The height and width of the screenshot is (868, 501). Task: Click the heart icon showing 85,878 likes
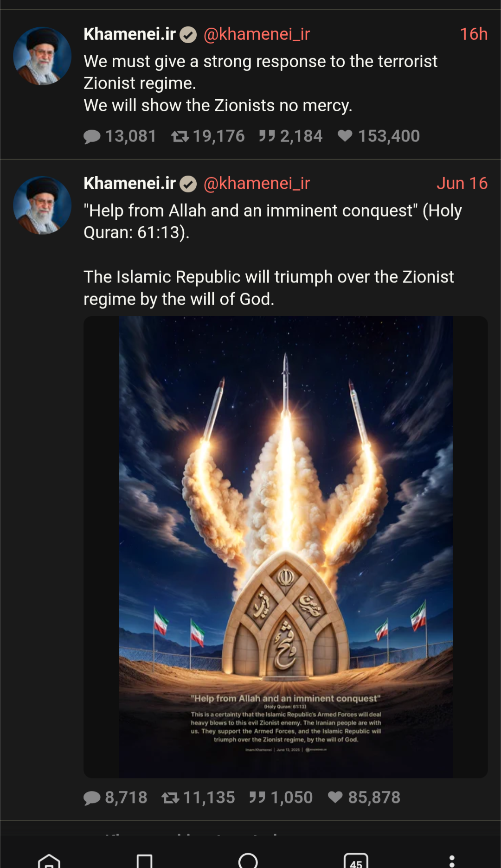(x=335, y=797)
